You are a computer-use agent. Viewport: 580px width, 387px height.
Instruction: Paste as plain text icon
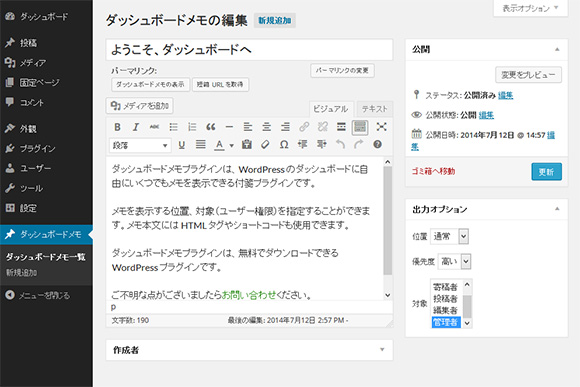pos(246,144)
